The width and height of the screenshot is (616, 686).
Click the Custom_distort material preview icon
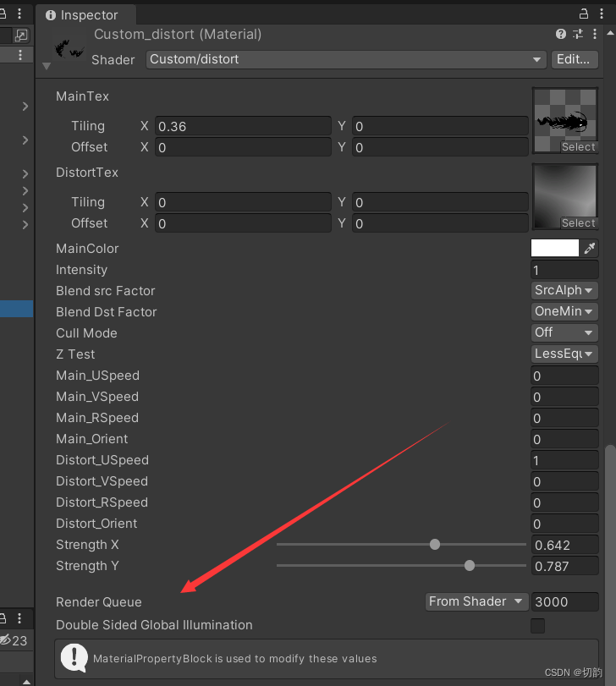point(69,49)
